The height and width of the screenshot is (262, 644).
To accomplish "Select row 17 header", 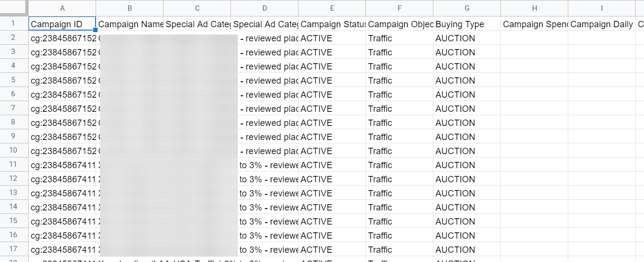I will (14, 249).
